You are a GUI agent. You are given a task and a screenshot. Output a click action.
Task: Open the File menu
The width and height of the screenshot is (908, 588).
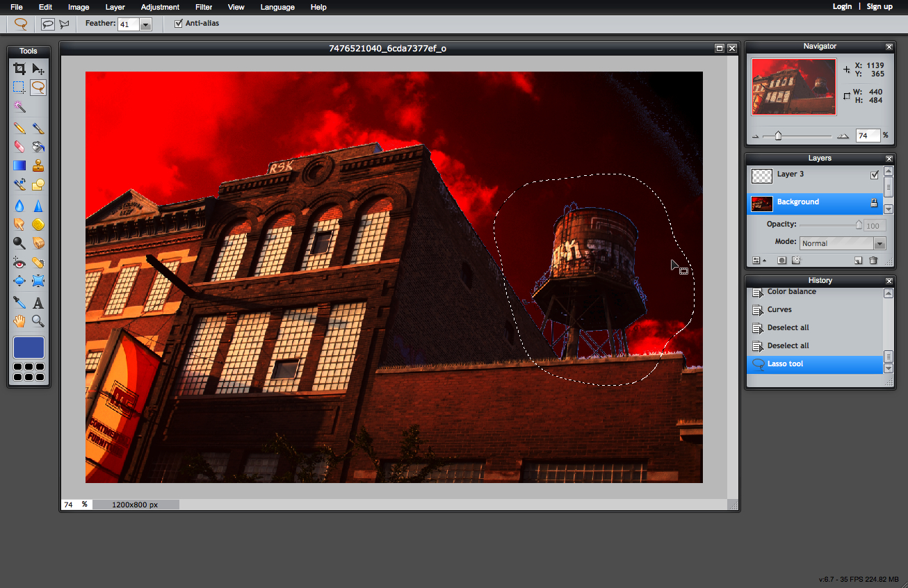click(x=17, y=7)
